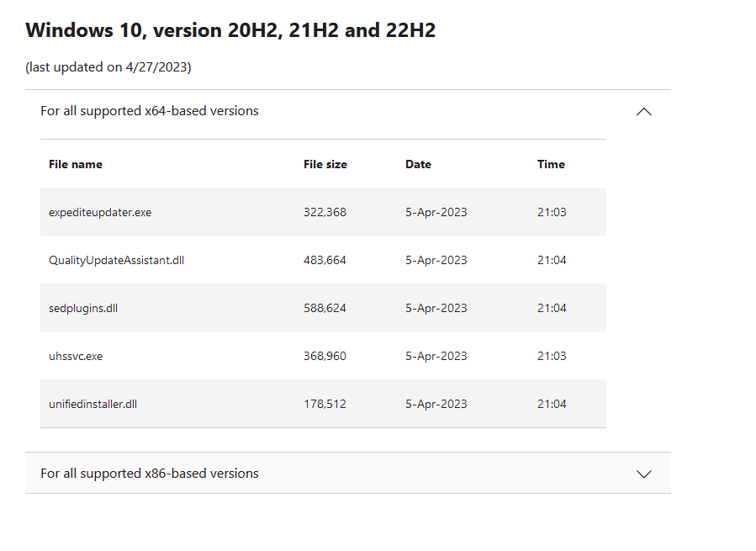The width and height of the screenshot is (756, 551).
Task: Click 'For all supported x86-based versions' label
Action: pyautogui.click(x=150, y=474)
